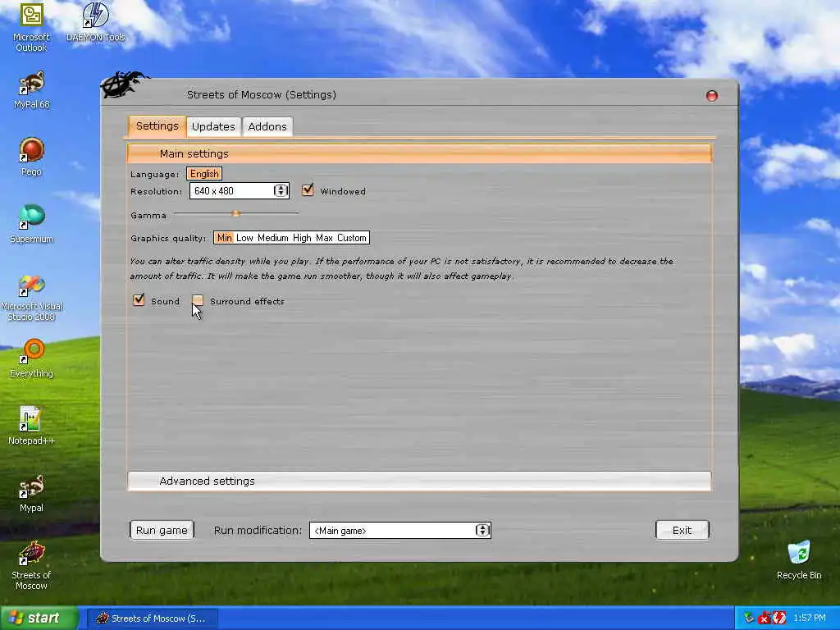Viewport: 840px width, 630px height.
Task: Click the 1:57 PM system clock
Action: coord(810,619)
